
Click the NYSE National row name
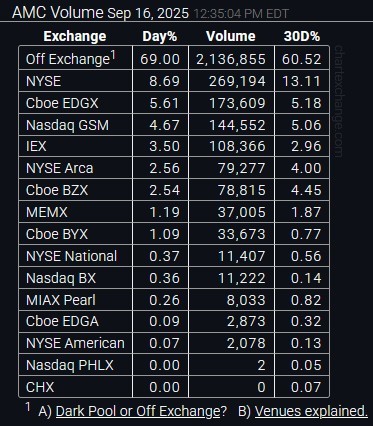coord(71,256)
